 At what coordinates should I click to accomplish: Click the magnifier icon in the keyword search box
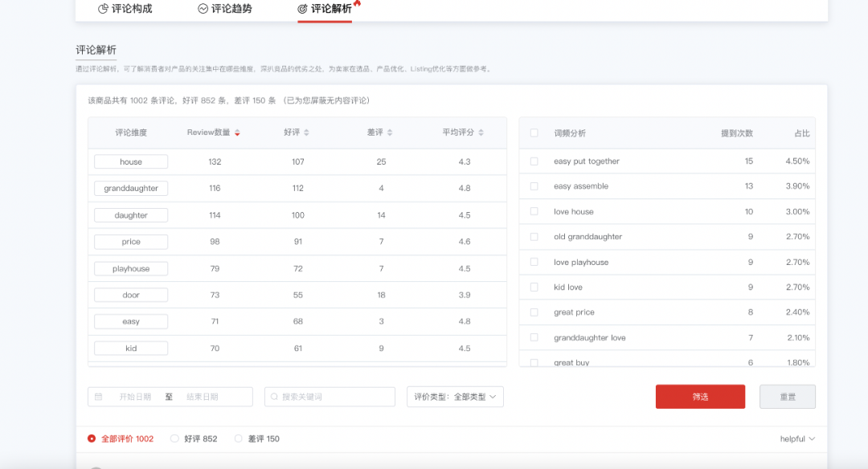[x=274, y=396]
